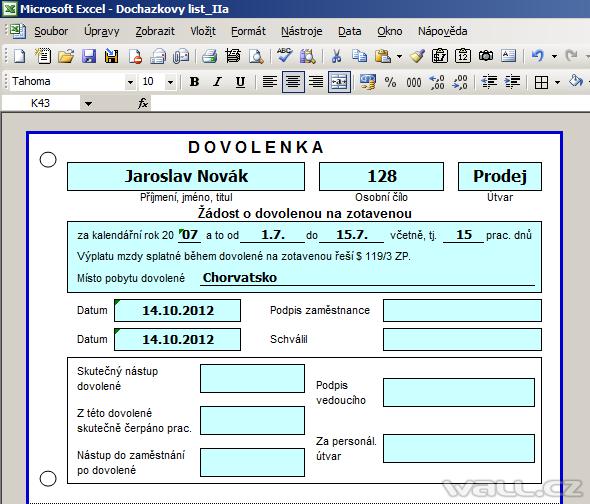Select the Skutečný nástup dovolené field

[252, 379]
